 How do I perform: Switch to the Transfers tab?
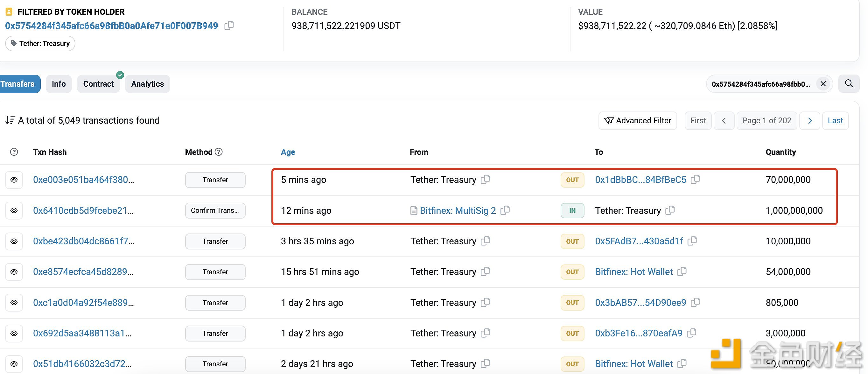pyautogui.click(x=18, y=84)
